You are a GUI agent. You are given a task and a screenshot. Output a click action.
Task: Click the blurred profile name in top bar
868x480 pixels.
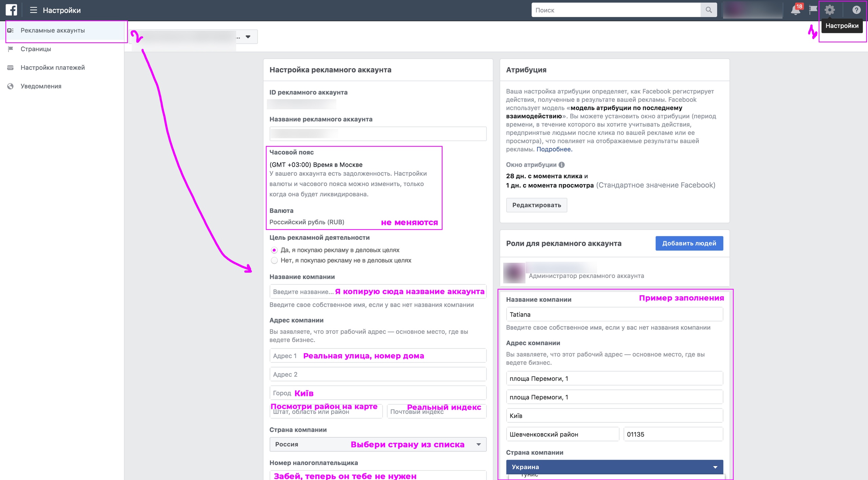[752, 10]
